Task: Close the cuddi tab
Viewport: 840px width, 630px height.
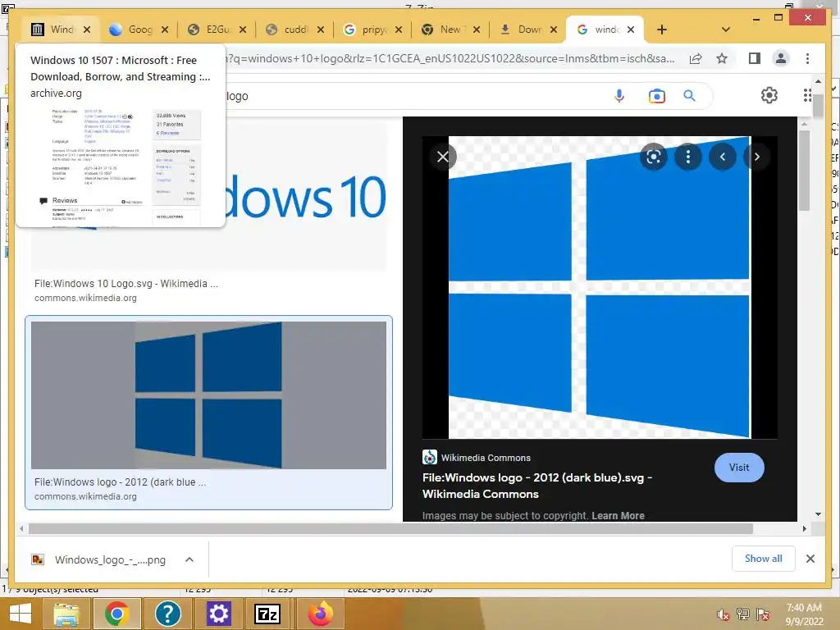Action: (x=321, y=30)
